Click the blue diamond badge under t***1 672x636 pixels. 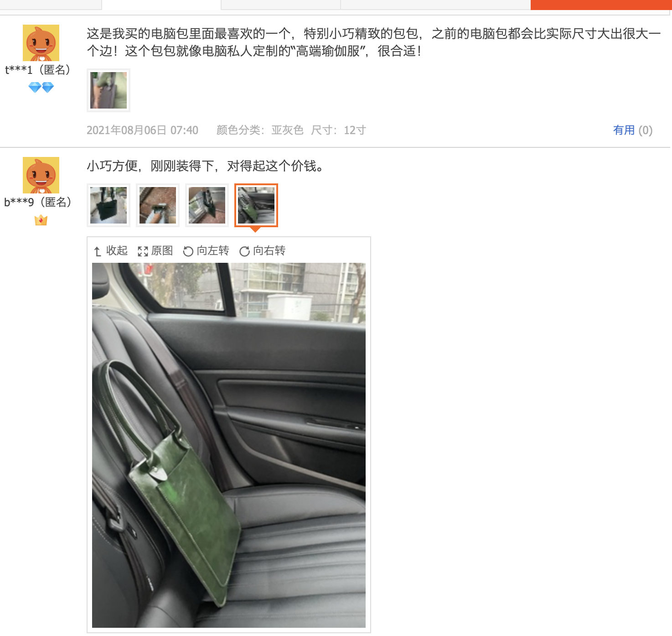click(x=41, y=87)
